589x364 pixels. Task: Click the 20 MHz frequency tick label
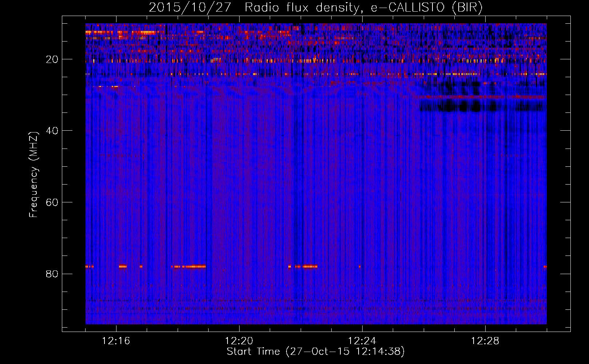click(x=52, y=59)
